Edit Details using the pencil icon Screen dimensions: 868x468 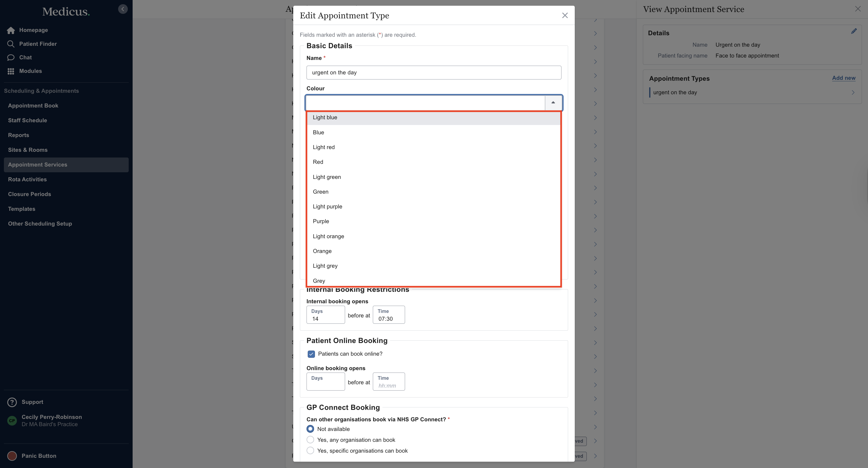(x=854, y=31)
